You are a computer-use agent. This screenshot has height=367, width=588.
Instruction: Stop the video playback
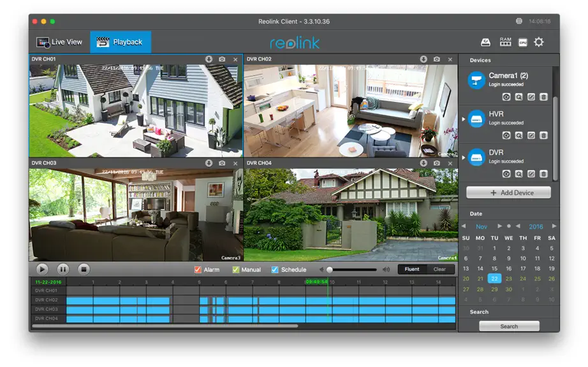tap(84, 269)
